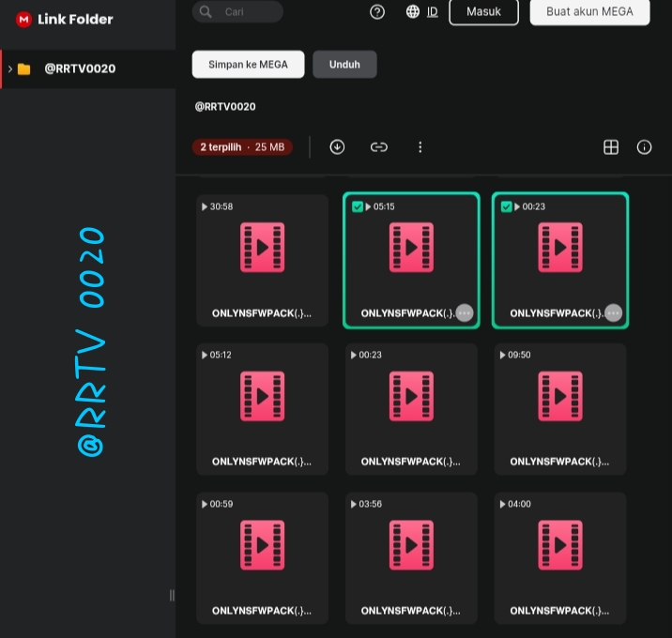Select the 30:58 video thumbnail
Screen dimensions: 672x638
coord(262,261)
